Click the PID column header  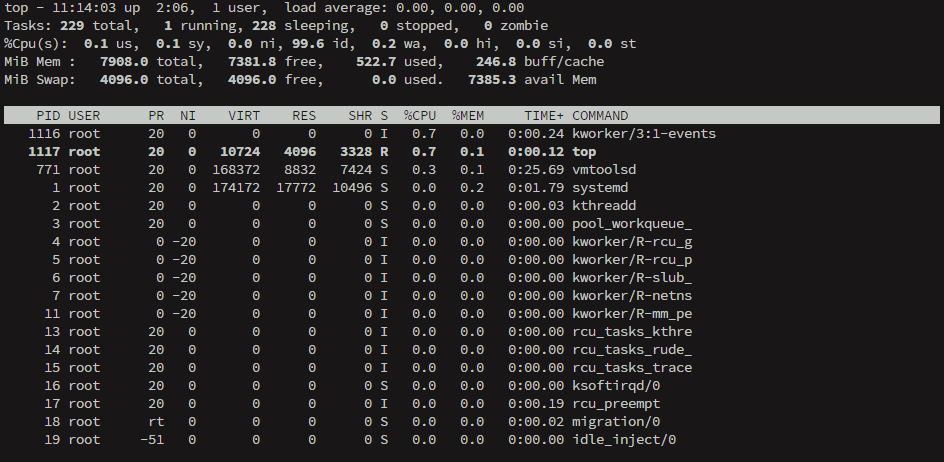coord(48,116)
